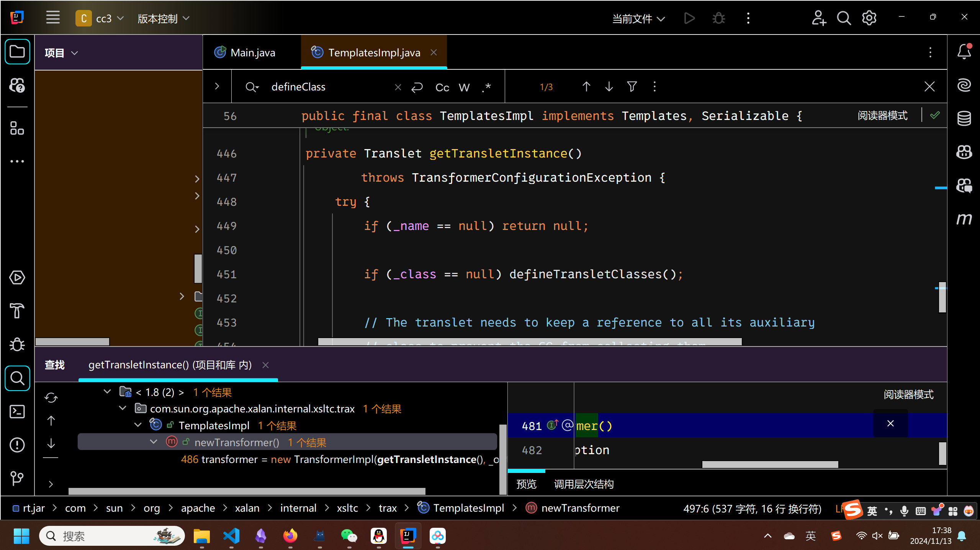The height and width of the screenshot is (550, 980).
Task: Open the Maven tool window
Action: (x=964, y=219)
